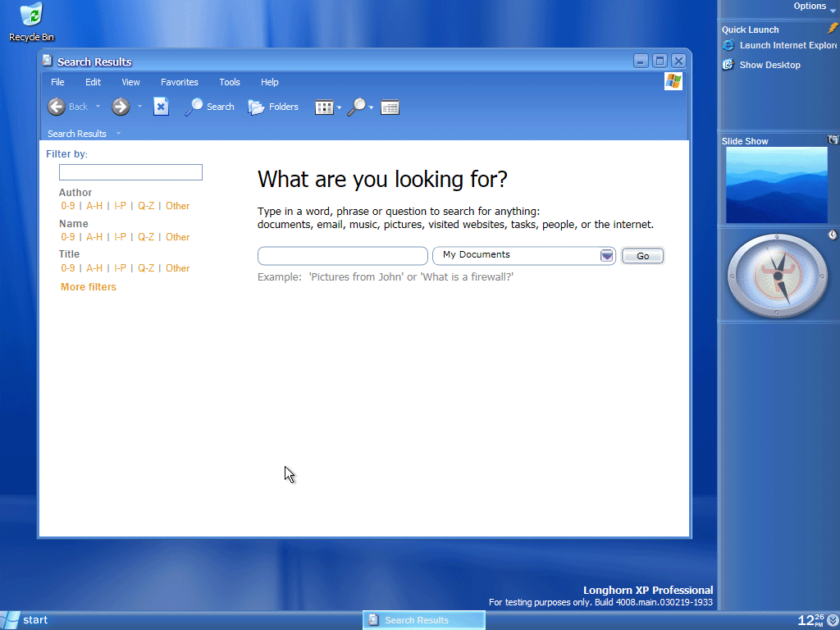Filter Author by Other
The image size is (840, 630).
tap(177, 206)
